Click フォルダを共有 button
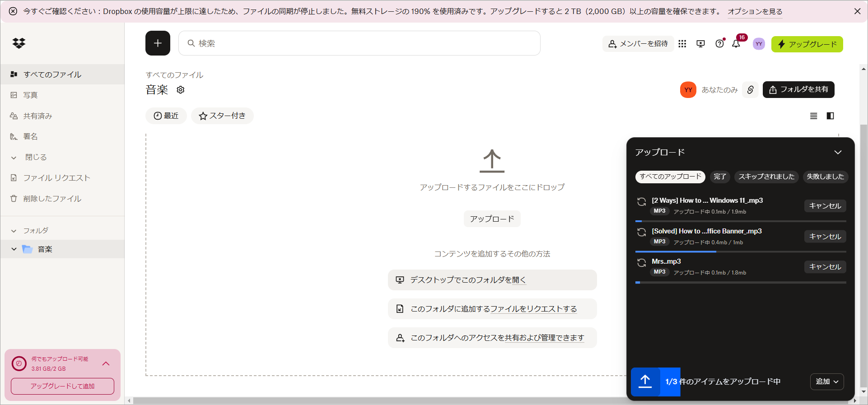This screenshot has width=868, height=405. point(798,89)
